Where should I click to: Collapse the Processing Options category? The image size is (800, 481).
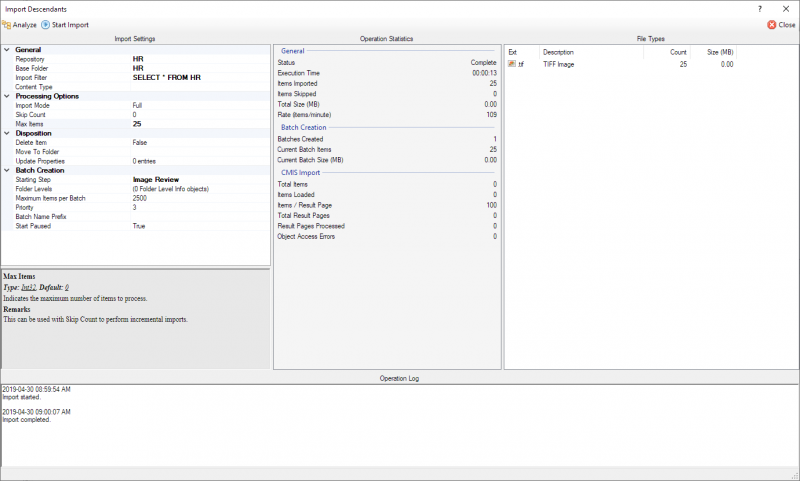(7, 96)
